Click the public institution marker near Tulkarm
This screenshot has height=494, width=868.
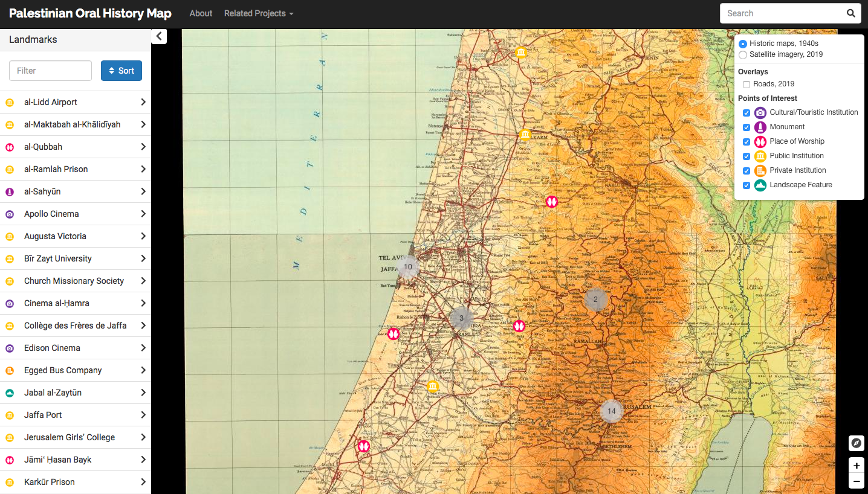[x=525, y=134]
